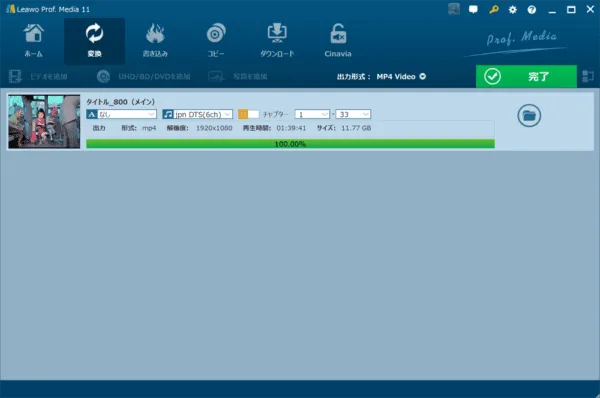Select the タイトル_800 (メイン) title text
This screenshot has width=600, height=398.
(121, 102)
